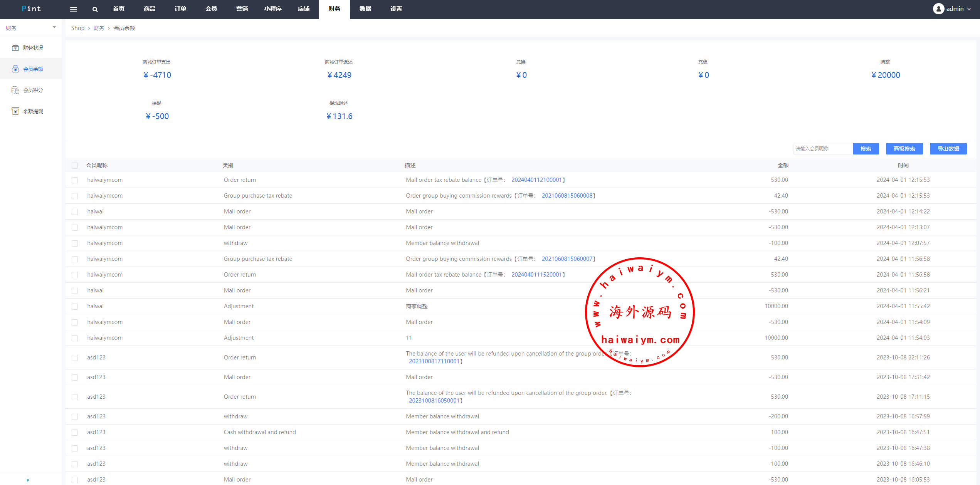Click the Pint logo

31,9
